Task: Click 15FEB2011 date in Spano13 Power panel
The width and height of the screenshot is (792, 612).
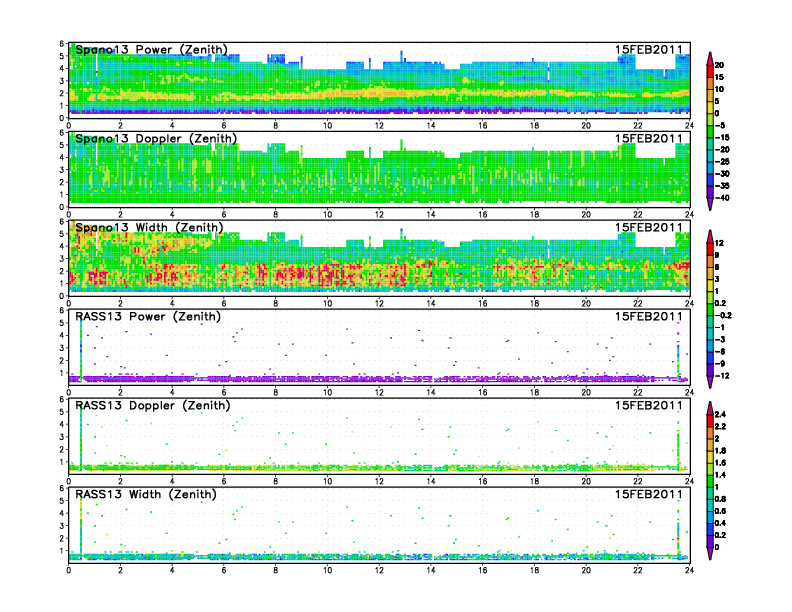Action: [649, 50]
